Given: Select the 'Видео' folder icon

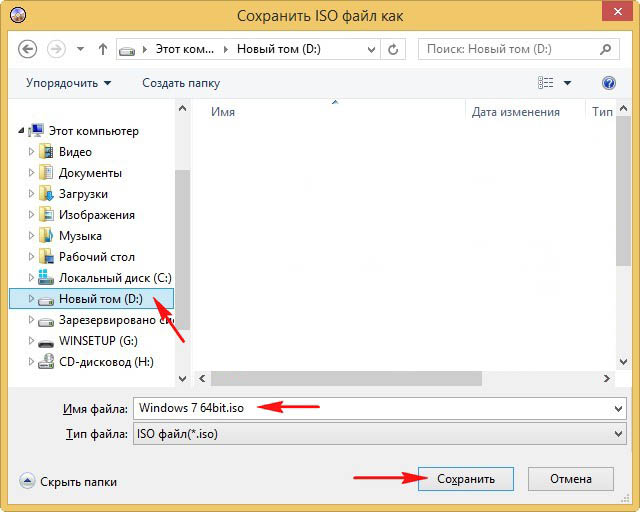Looking at the screenshot, I should [x=46, y=151].
